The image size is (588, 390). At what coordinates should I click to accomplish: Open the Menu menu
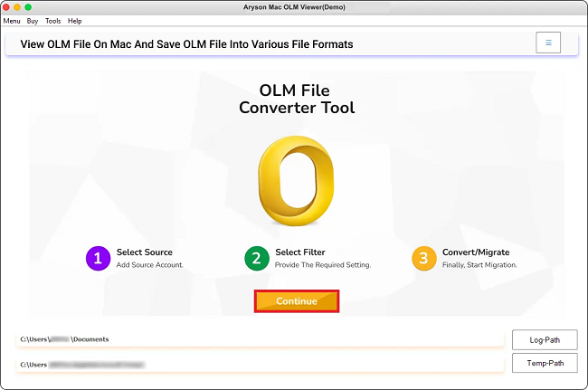click(x=12, y=21)
